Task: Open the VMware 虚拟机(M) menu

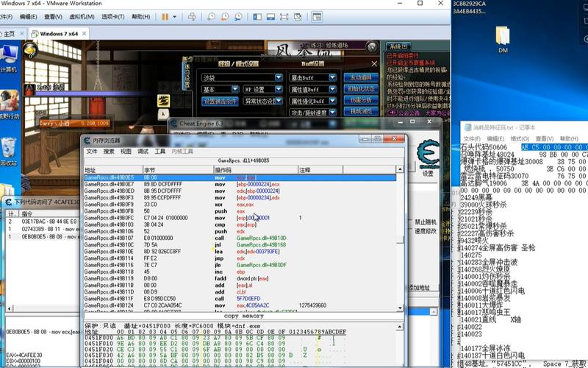Action: [x=82, y=17]
